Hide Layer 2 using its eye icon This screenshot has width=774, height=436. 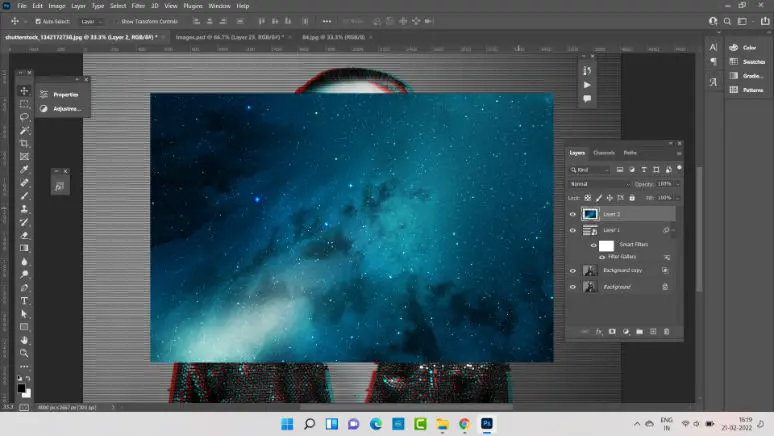573,214
